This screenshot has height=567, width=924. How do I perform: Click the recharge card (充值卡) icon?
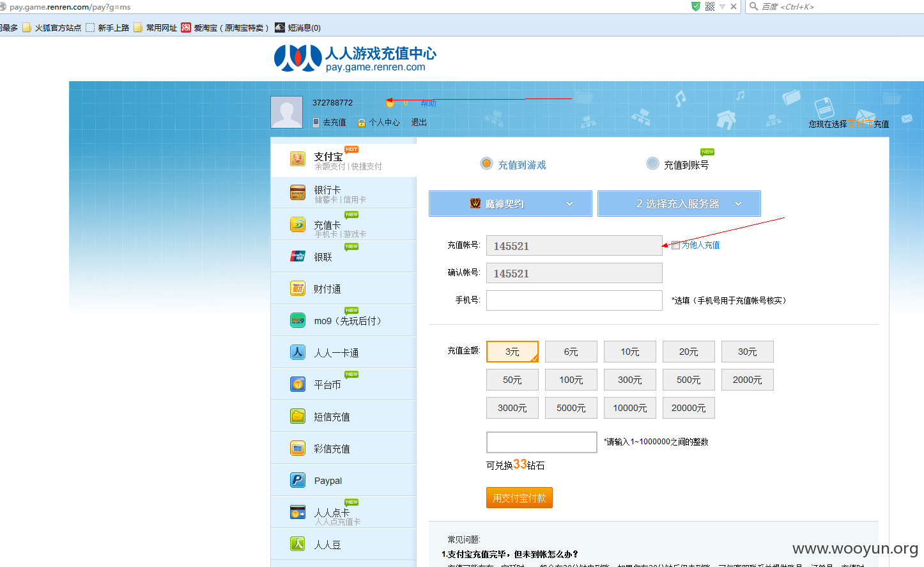(x=298, y=224)
